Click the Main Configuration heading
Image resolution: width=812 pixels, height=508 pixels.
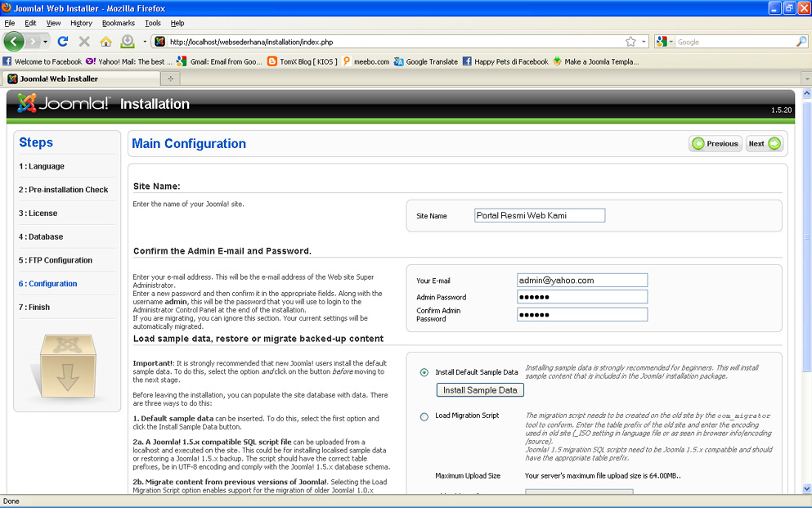[x=189, y=143]
